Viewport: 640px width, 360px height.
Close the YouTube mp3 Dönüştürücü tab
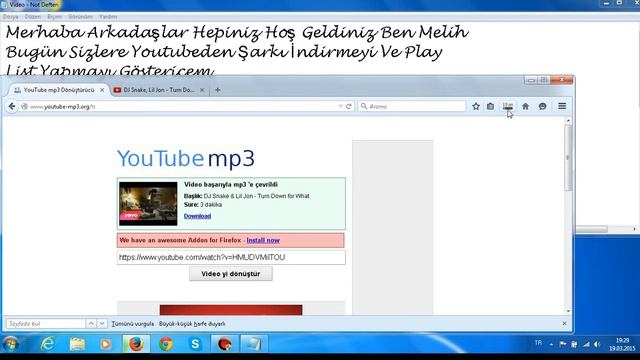(x=102, y=90)
